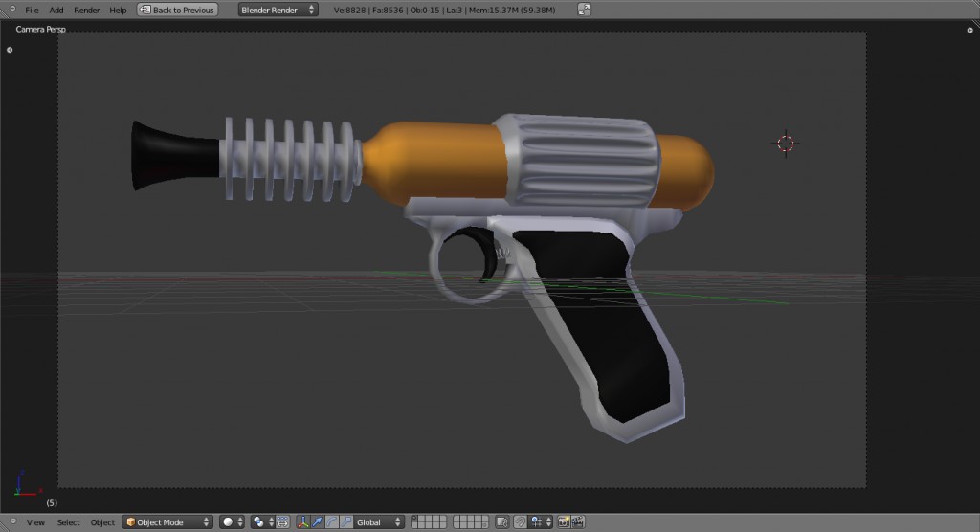Image resolution: width=980 pixels, height=532 pixels.
Task: Open the Object menu in viewport header
Action: pyautogui.click(x=102, y=522)
